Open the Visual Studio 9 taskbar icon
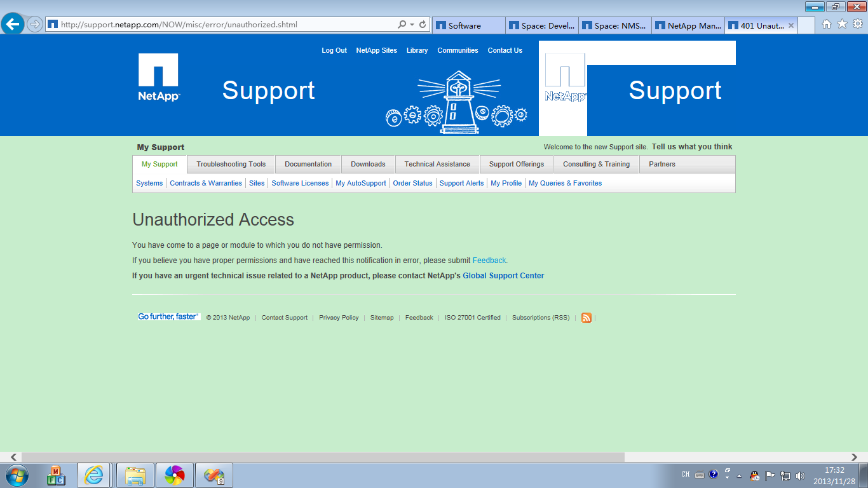Image resolution: width=868 pixels, height=488 pixels. tap(214, 475)
